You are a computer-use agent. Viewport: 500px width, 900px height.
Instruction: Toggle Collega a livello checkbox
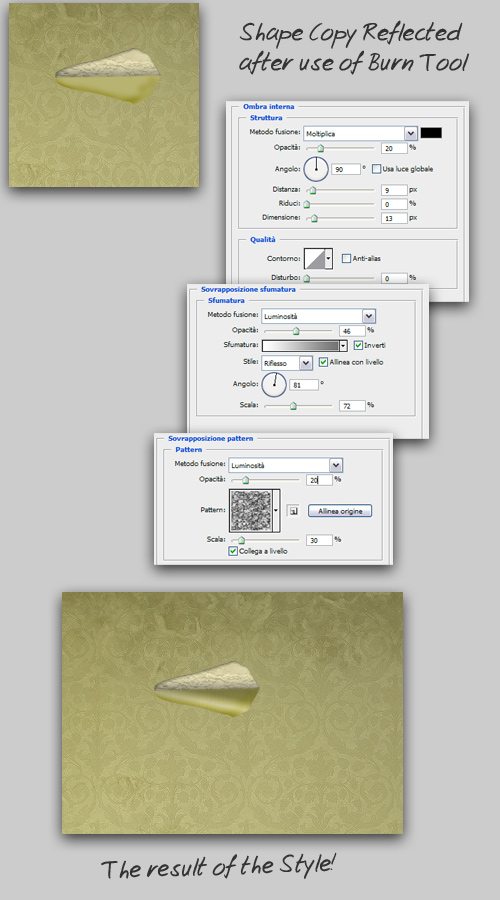pos(233,551)
